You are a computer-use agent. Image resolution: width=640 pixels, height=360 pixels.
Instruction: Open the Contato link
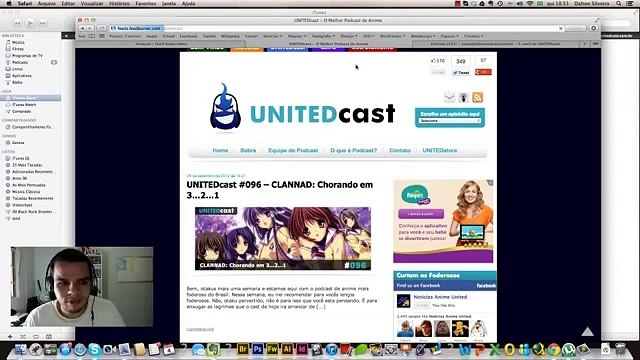point(400,150)
